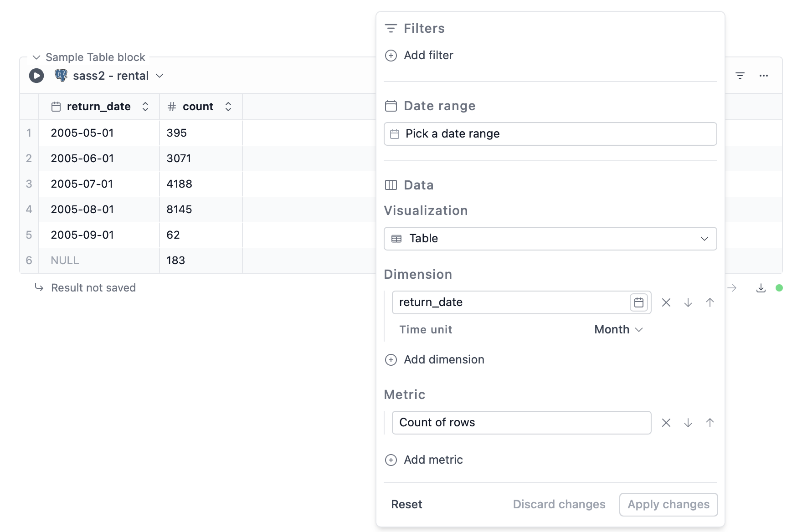792x532 pixels.
Task: Click Reset at the panel bottom
Action: point(406,504)
